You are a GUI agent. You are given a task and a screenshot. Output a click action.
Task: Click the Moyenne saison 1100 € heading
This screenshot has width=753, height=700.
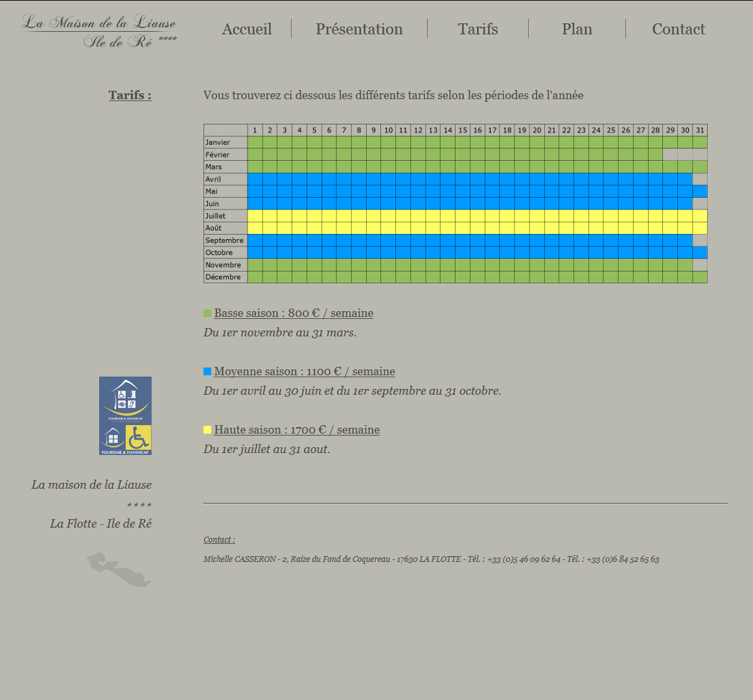[x=305, y=371]
